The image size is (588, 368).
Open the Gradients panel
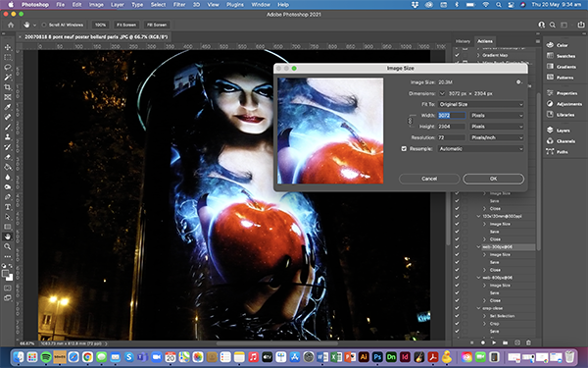pos(561,67)
